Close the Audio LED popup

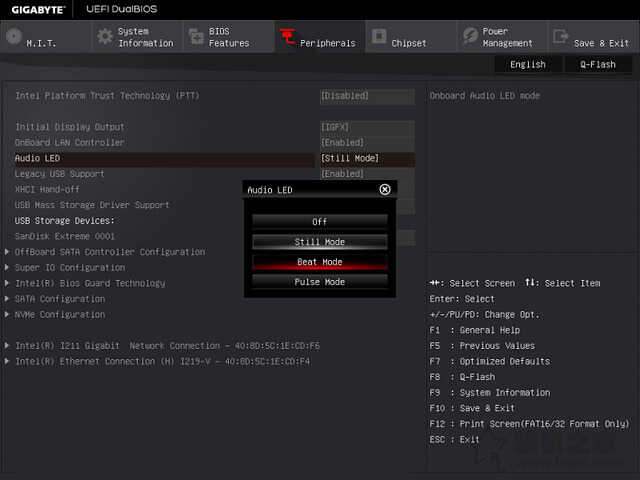point(385,189)
